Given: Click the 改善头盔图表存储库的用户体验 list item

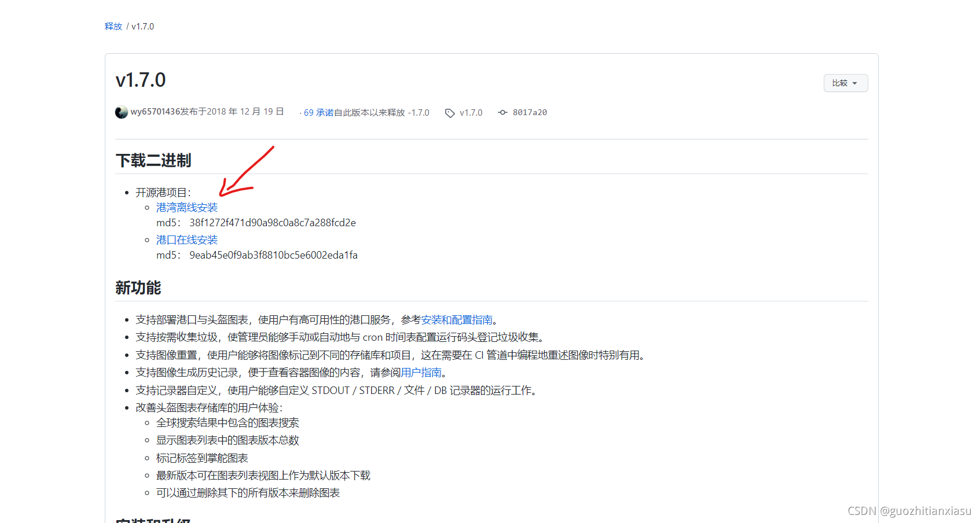Looking at the screenshot, I should pos(209,408).
